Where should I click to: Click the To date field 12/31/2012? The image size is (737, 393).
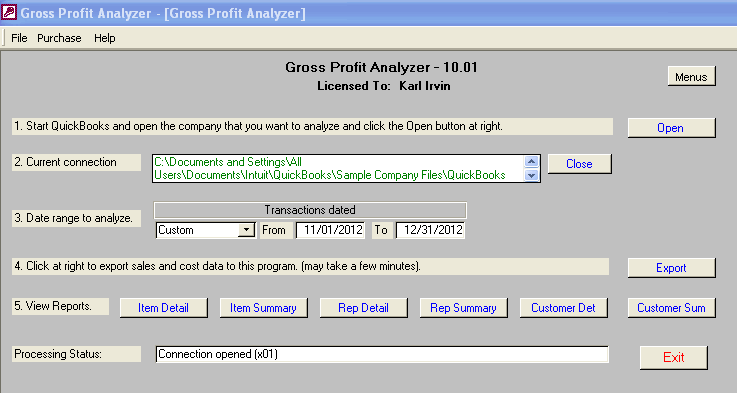431,230
